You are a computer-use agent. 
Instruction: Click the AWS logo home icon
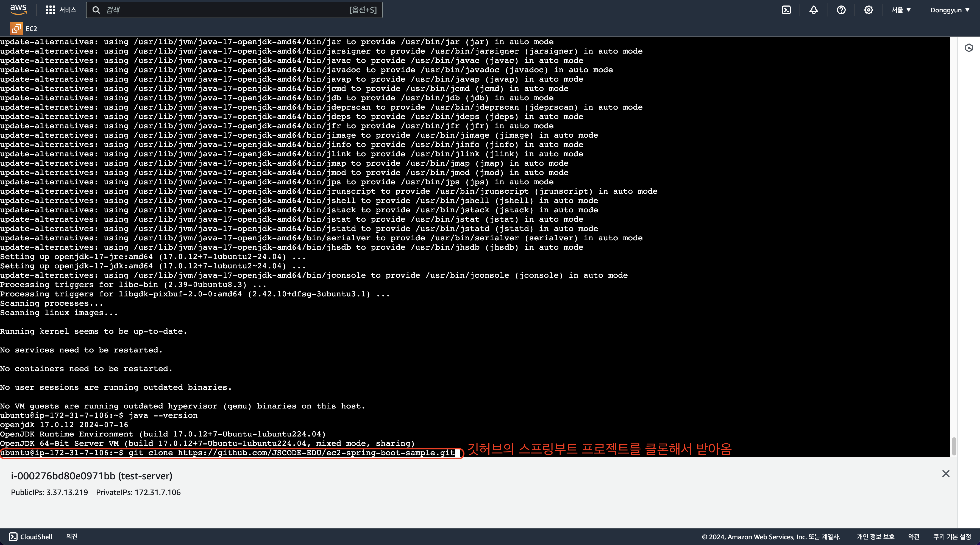point(18,10)
